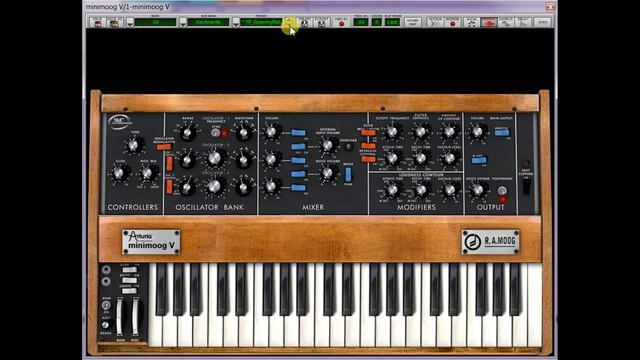
Task: Open the Preset dropdown arrow
Action: click(236, 23)
